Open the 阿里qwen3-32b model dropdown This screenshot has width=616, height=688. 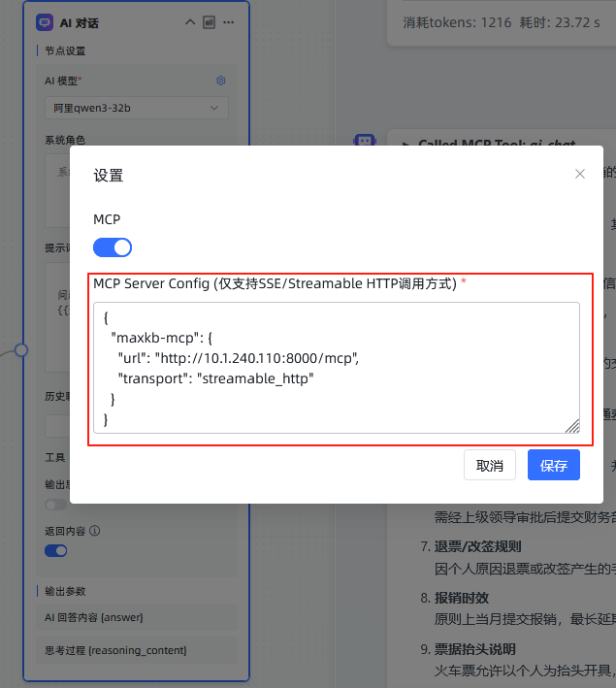tap(136, 108)
